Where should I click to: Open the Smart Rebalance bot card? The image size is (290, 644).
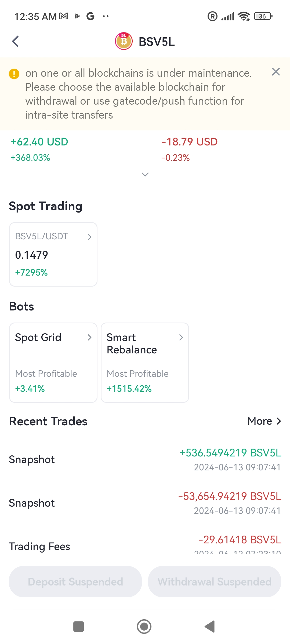click(145, 363)
